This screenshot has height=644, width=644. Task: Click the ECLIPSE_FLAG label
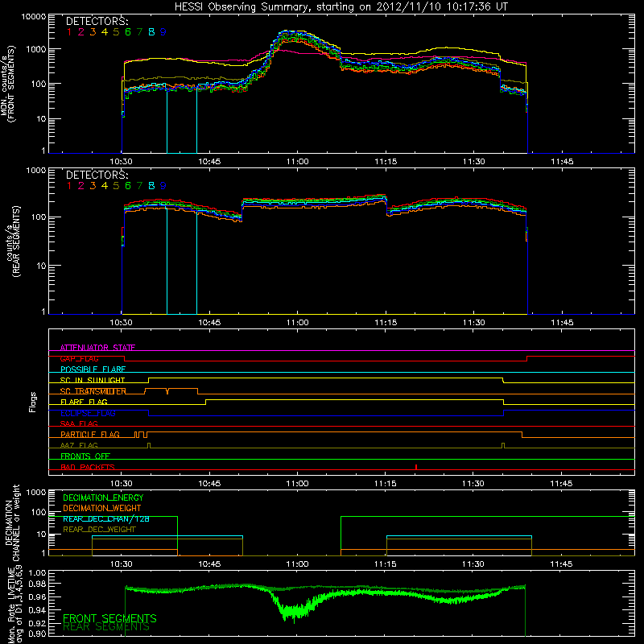[x=88, y=413]
